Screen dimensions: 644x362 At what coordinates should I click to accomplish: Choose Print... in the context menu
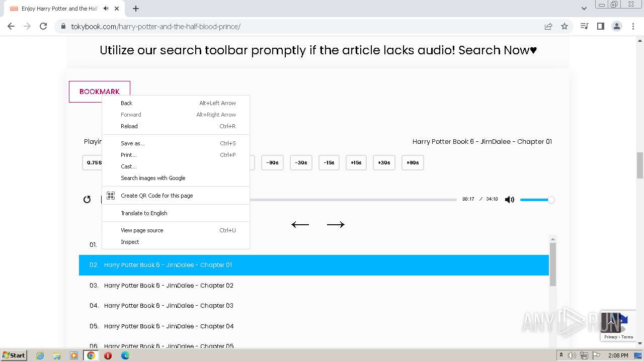176,155
